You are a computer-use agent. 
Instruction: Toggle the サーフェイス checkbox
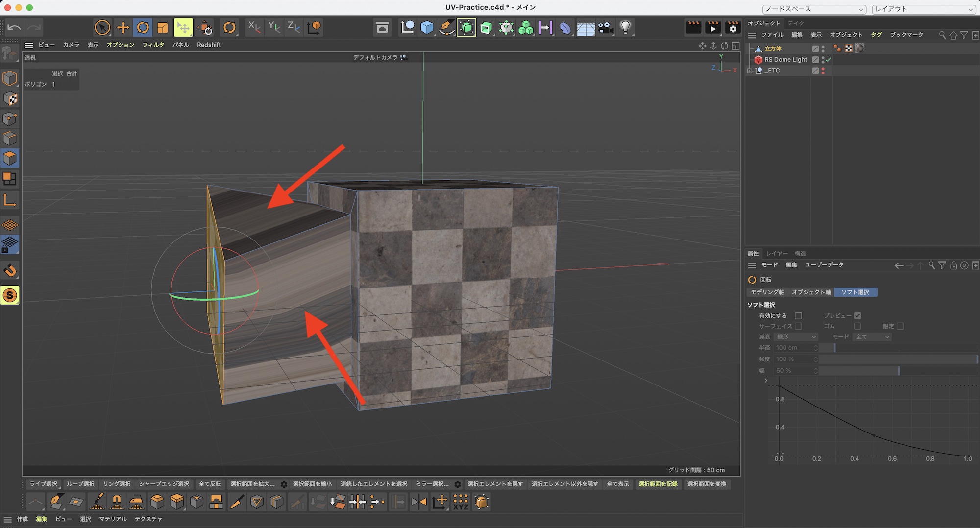pyautogui.click(x=798, y=326)
